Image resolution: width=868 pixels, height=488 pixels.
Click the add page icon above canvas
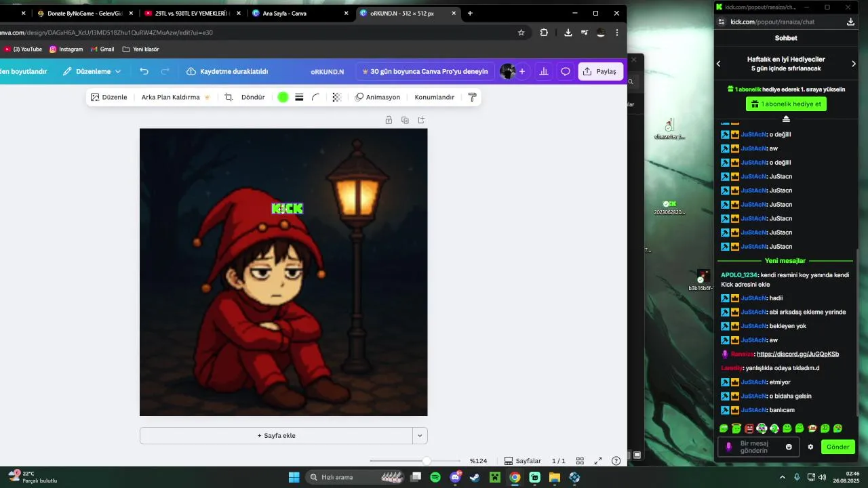coord(421,120)
